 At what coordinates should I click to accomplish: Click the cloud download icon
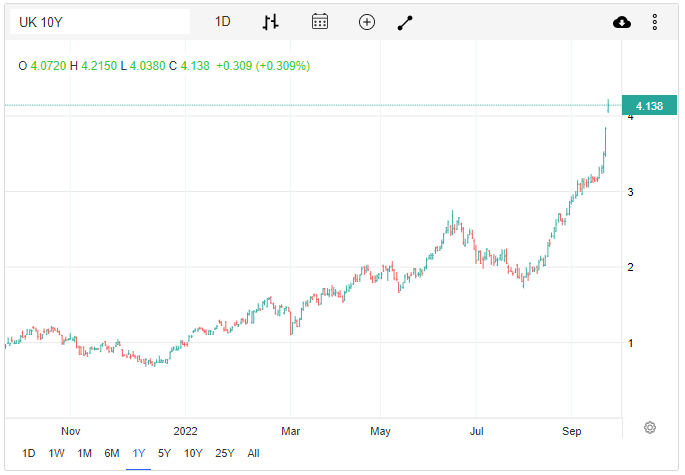(621, 22)
